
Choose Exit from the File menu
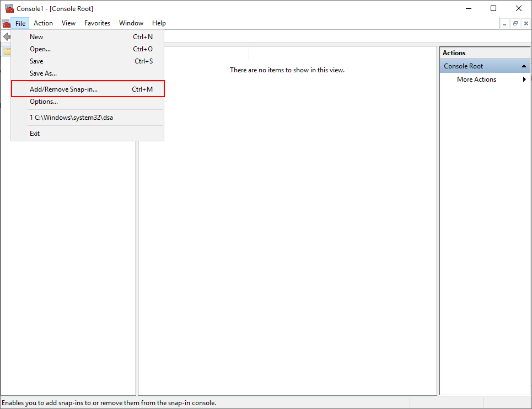tap(88, 133)
